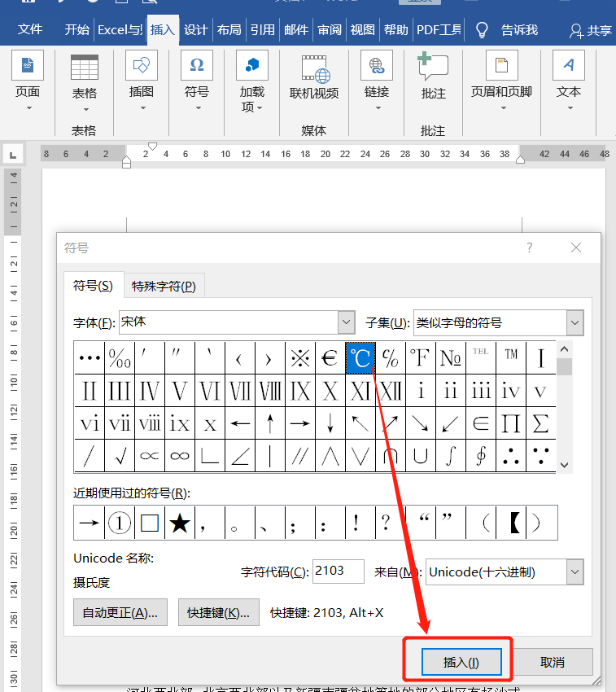Click symbol grid scroll-up arrow
Screen dimensions: 616x692
tap(564, 349)
